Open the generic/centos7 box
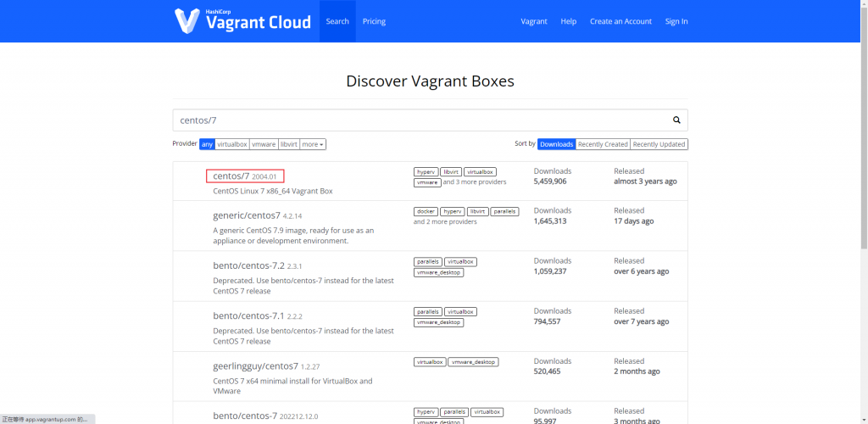Viewport: 868px width, 424px height. click(x=247, y=215)
